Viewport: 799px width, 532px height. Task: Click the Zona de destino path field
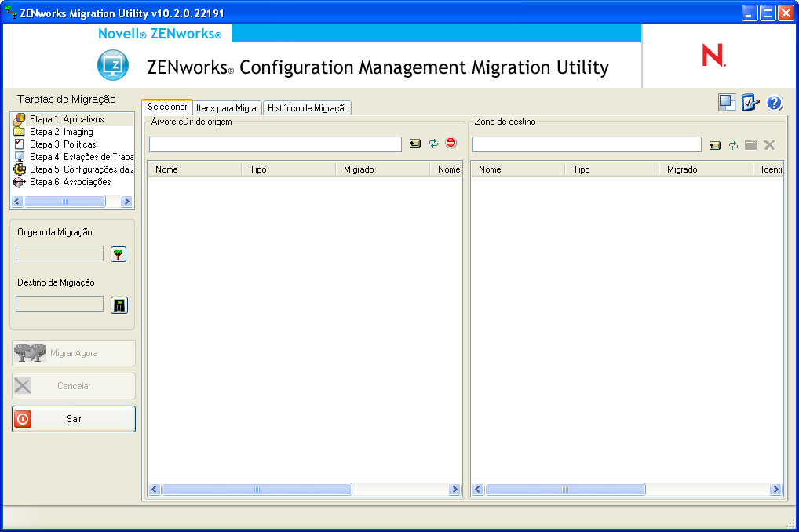click(x=586, y=144)
